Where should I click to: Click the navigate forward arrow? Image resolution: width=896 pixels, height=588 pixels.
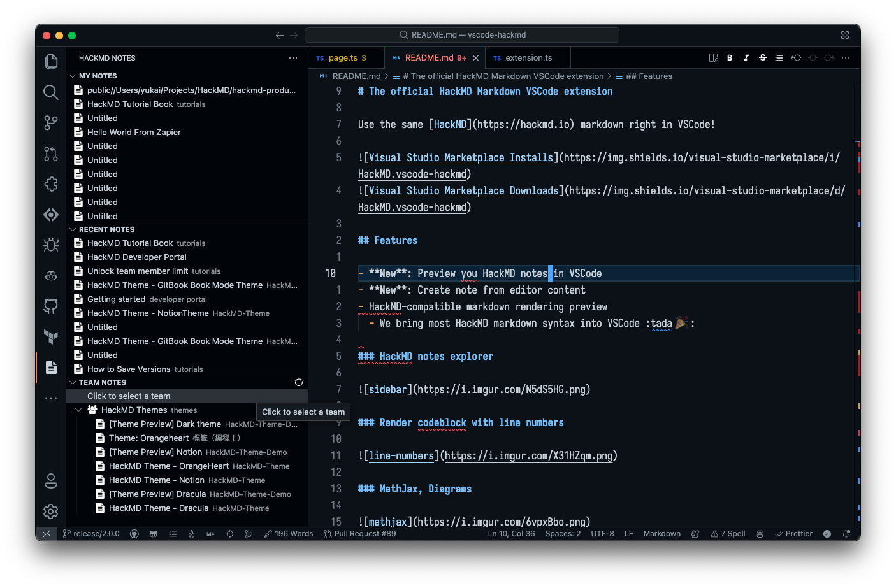[x=294, y=35]
